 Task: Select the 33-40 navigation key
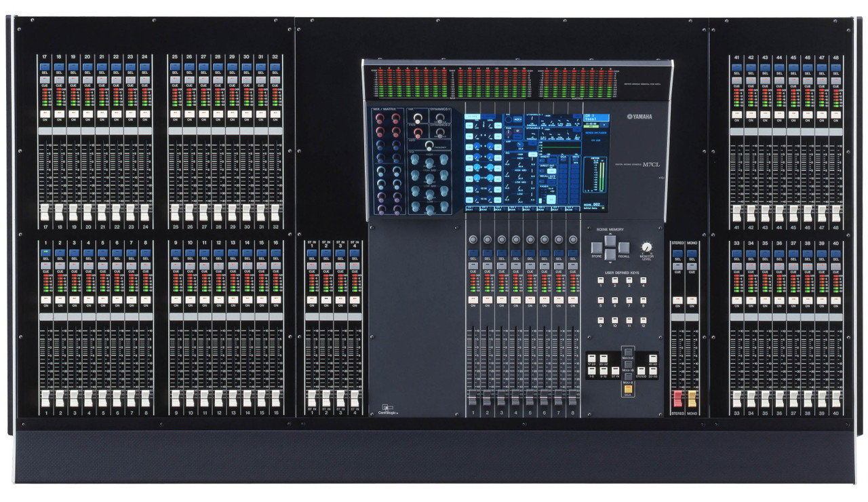point(653,370)
